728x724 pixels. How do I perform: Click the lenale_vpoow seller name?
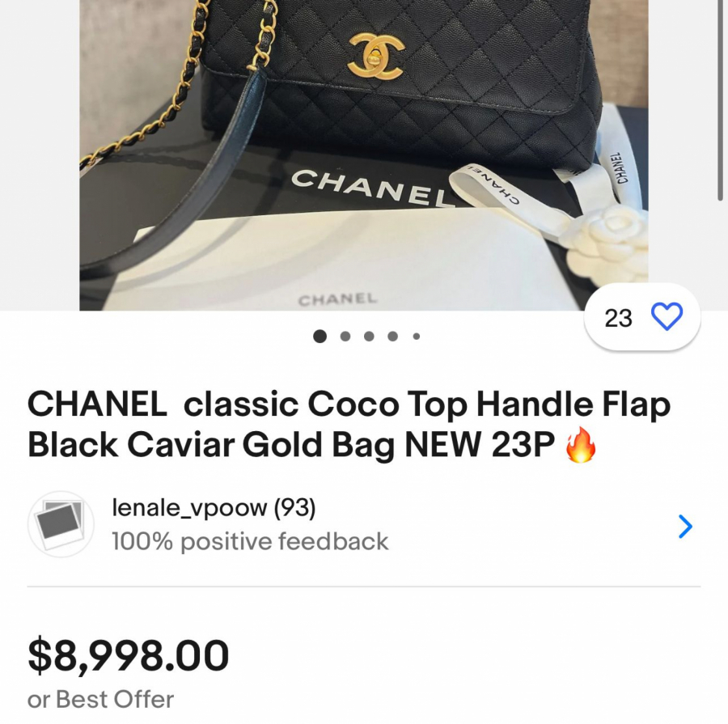189,507
